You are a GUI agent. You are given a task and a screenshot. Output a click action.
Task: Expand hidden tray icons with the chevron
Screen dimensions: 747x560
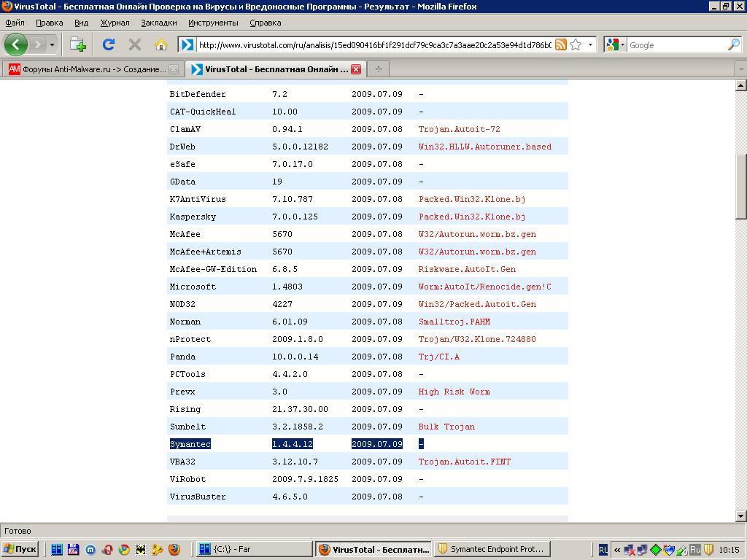pos(617,550)
